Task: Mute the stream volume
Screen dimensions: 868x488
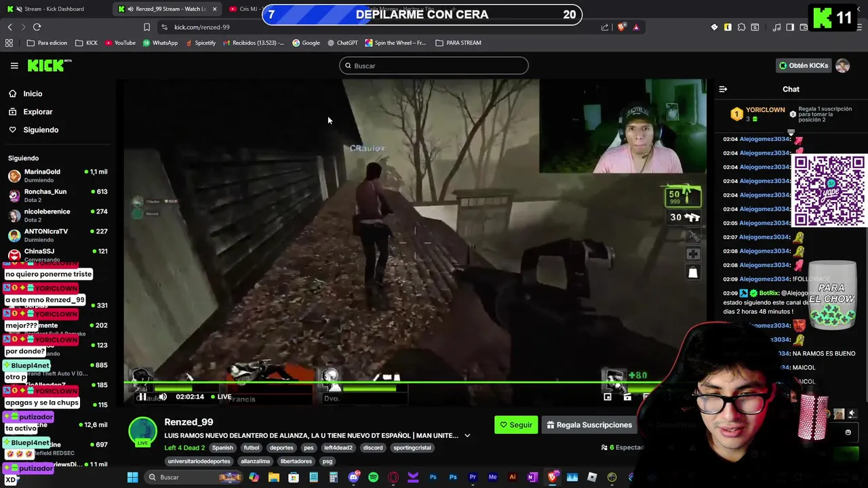Action: [163, 396]
